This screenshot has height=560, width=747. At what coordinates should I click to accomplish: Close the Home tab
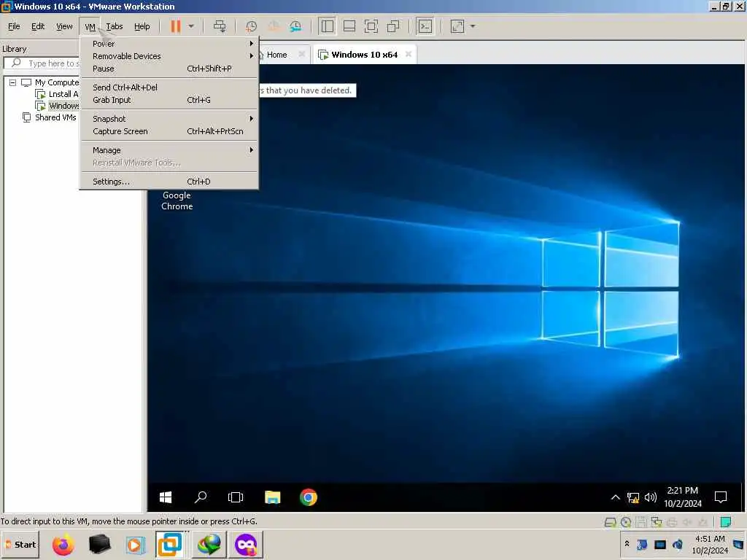coord(301,54)
